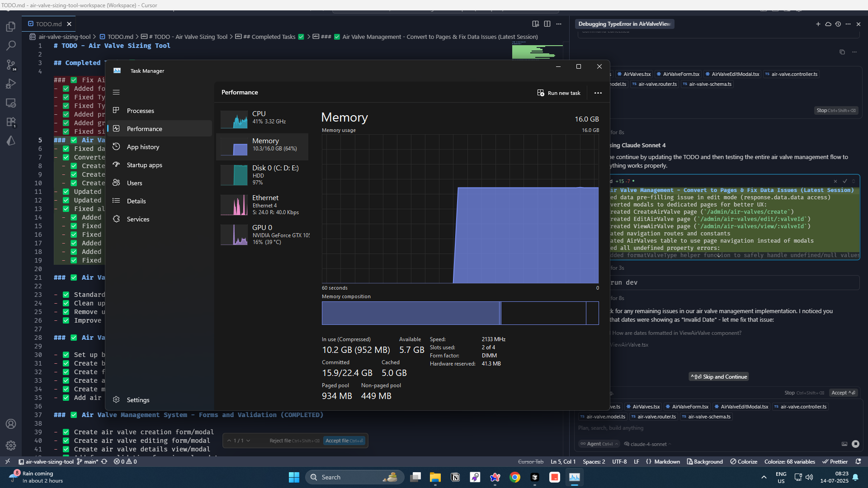Screen dimensions: 868x488
Task: Open the Explorer icon in Cursor sidebar
Action: tap(11, 27)
